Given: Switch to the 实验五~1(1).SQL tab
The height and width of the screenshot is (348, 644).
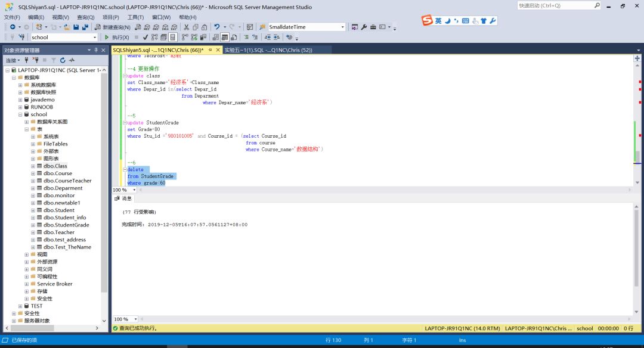Looking at the screenshot, I should pyautogui.click(x=268, y=50).
